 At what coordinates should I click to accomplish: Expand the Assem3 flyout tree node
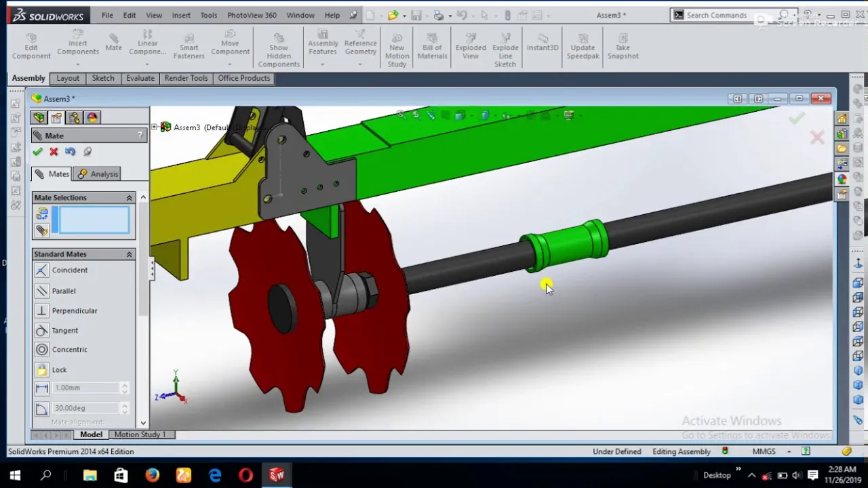click(155, 127)
